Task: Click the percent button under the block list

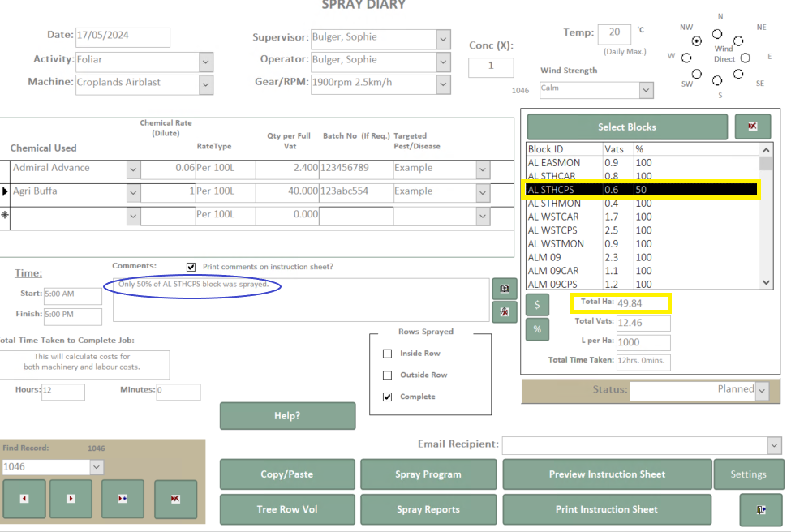Action: (x=537, y=330)
